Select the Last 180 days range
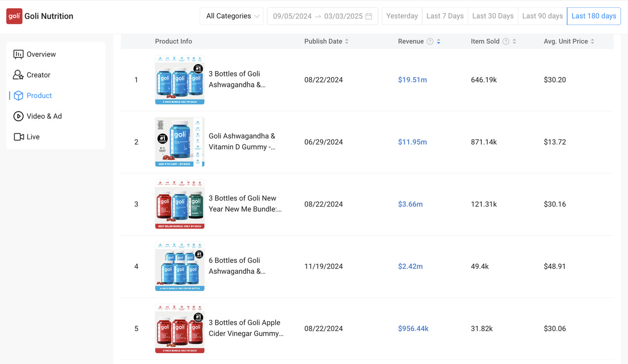The image size is (628, 364). click(594, 16)
